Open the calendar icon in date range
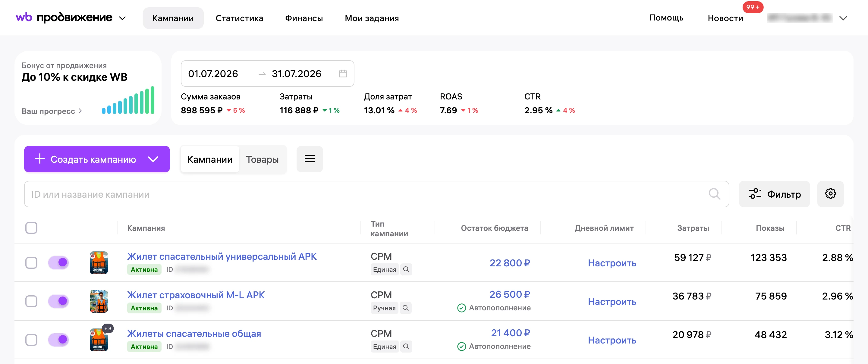This screenshot has width=868, height=364. coord(343,74)
